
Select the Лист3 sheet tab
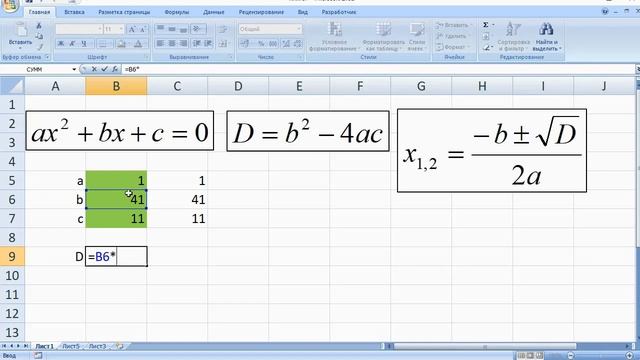(x=97, y=346)
